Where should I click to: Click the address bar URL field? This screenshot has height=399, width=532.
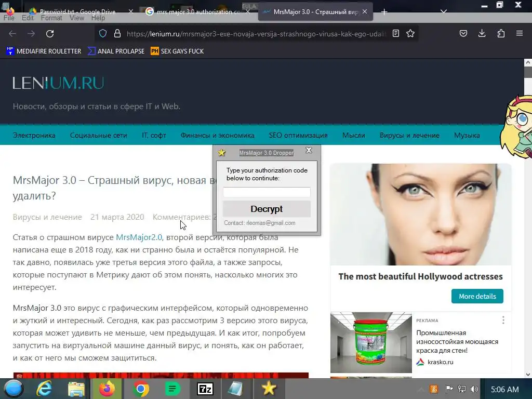(256, 34)
